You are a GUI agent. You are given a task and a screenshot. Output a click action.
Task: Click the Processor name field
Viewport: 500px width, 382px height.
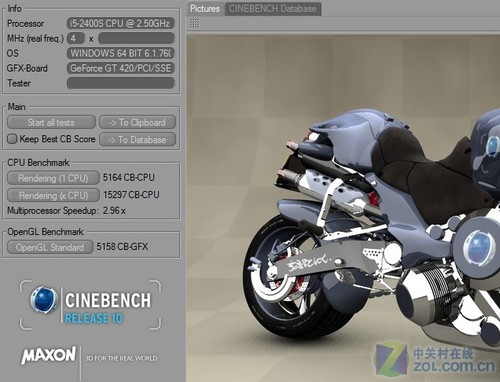point(121,23)
